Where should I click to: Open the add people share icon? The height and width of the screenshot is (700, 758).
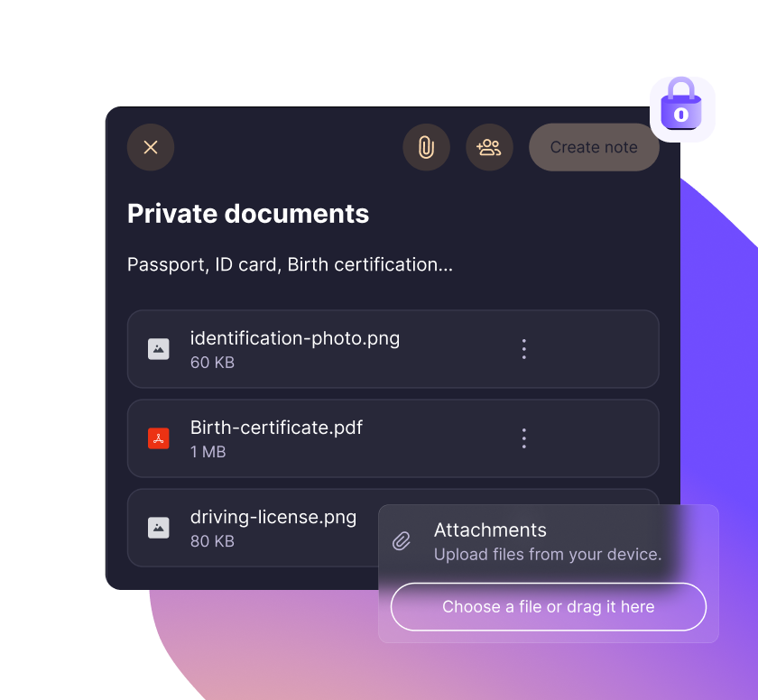(x=489, y=147)
